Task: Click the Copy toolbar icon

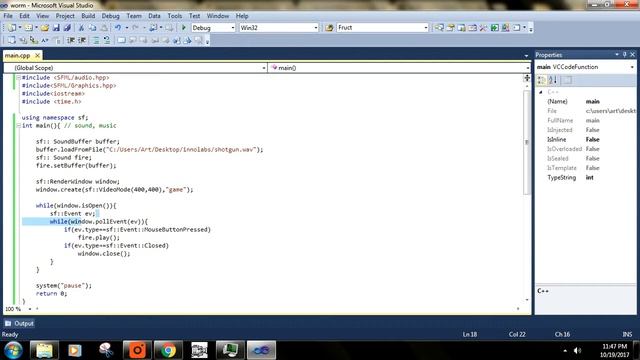Action: [93, 28]
